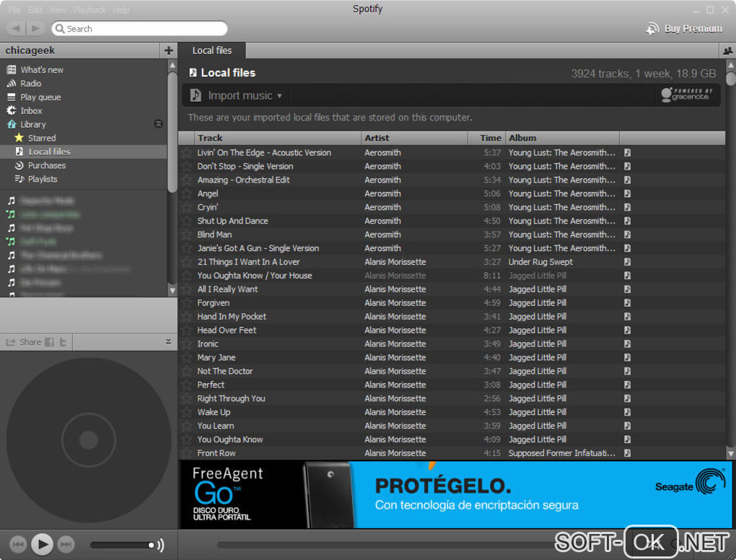Click the Gracenote logo

point(687,95)
